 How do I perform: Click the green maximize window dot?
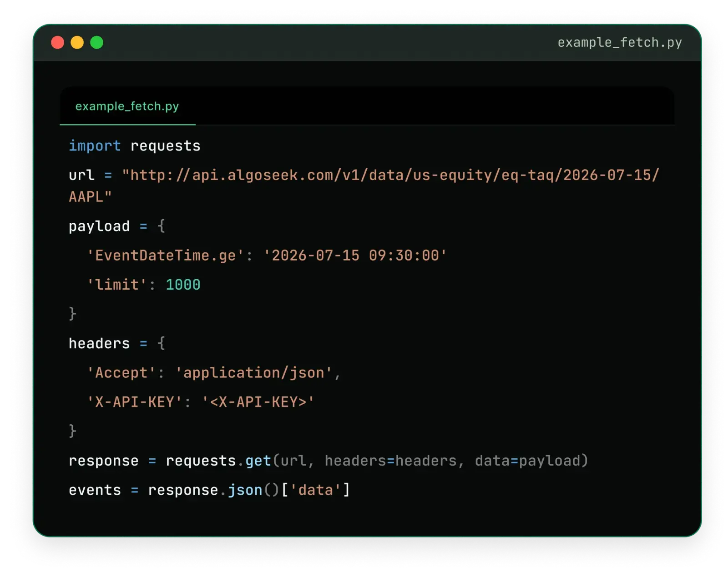(96, 42)
